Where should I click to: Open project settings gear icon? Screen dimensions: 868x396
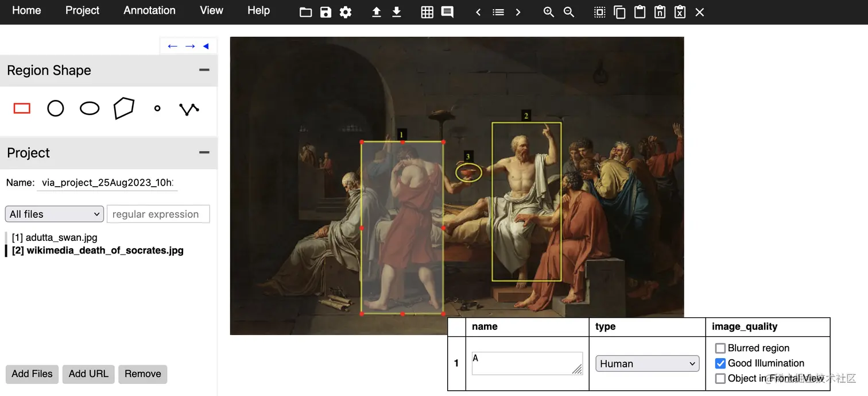click(346, 12)
